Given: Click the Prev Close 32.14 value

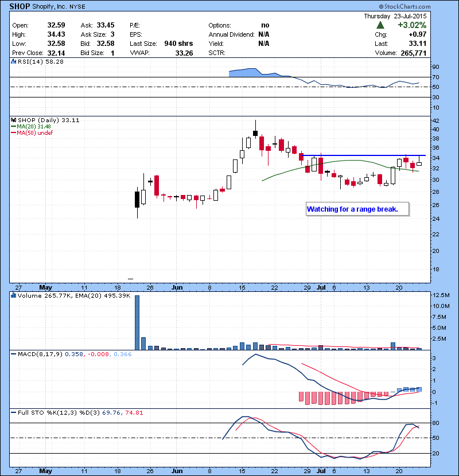Looking at the screenshot, I should [x=56, y=53].
